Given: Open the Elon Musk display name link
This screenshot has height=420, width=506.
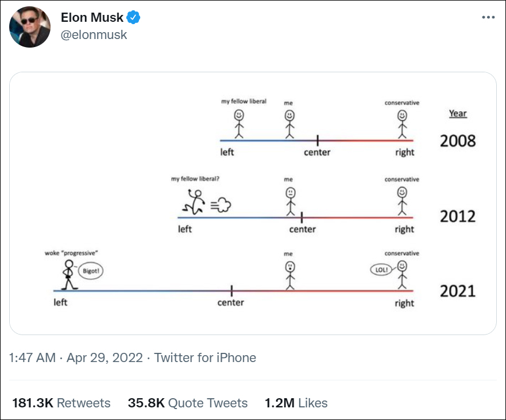Looking at the screenshot, I should click(x=92, y=18).
